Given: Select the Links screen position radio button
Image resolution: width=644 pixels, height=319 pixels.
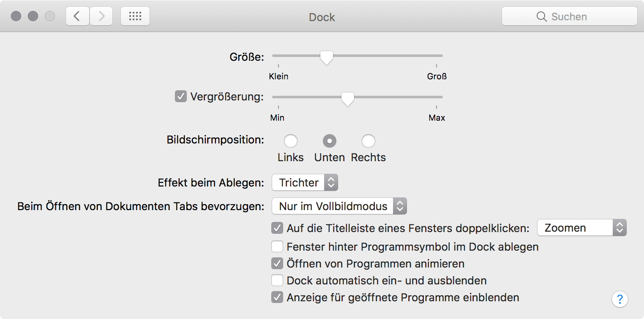Looking at the screenshot, I should click(x=291, y=141).
